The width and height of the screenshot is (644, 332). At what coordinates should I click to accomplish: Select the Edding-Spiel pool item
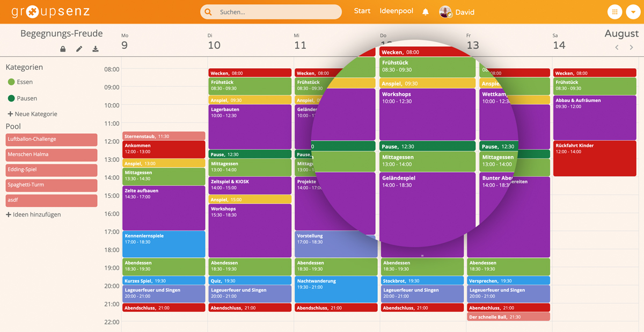tap(52, 170)
